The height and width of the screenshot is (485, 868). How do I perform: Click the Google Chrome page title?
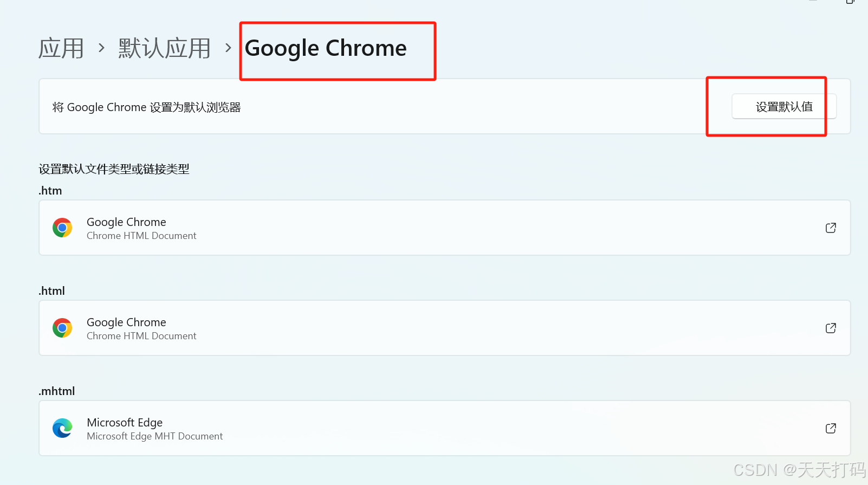(x=326, y=48)
